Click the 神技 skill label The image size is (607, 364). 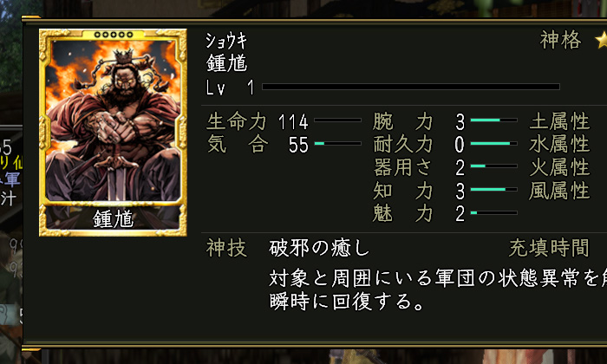pos(226,248)
